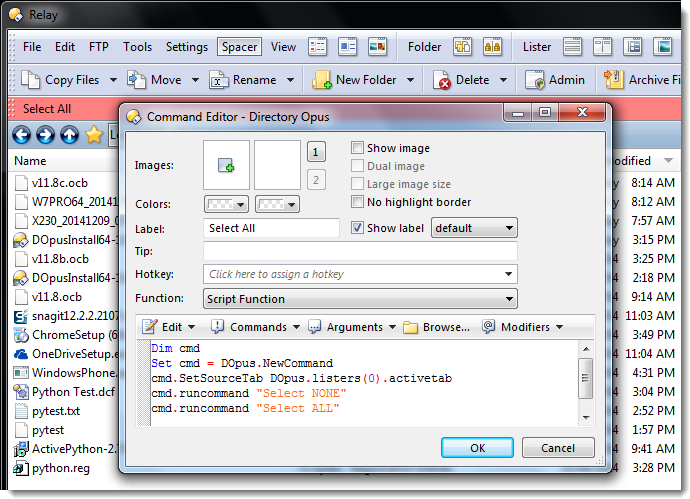Click the Up folder arrow icon
The width and height of the screenshot is (690, 499).
pos(69,135)
